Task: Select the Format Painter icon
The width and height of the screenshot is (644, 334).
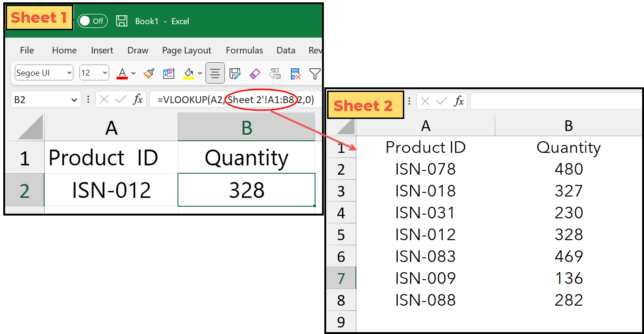Action: [149, 73]
